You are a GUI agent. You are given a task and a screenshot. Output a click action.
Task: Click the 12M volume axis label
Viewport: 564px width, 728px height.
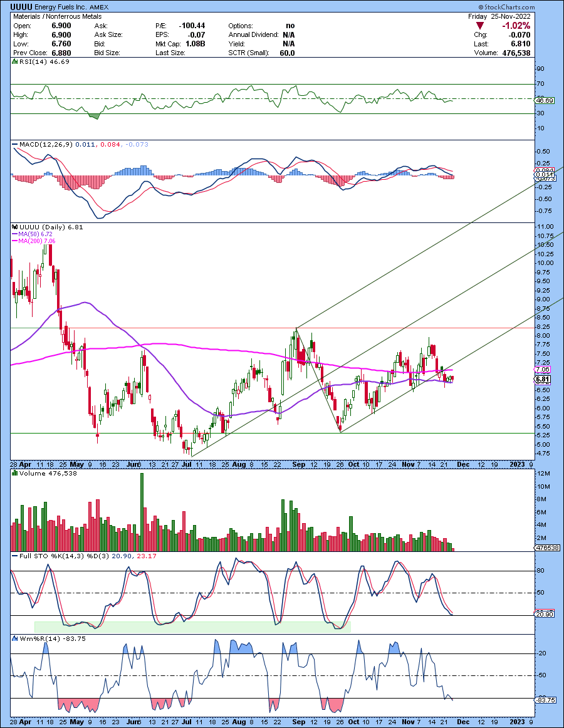pyautogui.click(x=543, y=474)
